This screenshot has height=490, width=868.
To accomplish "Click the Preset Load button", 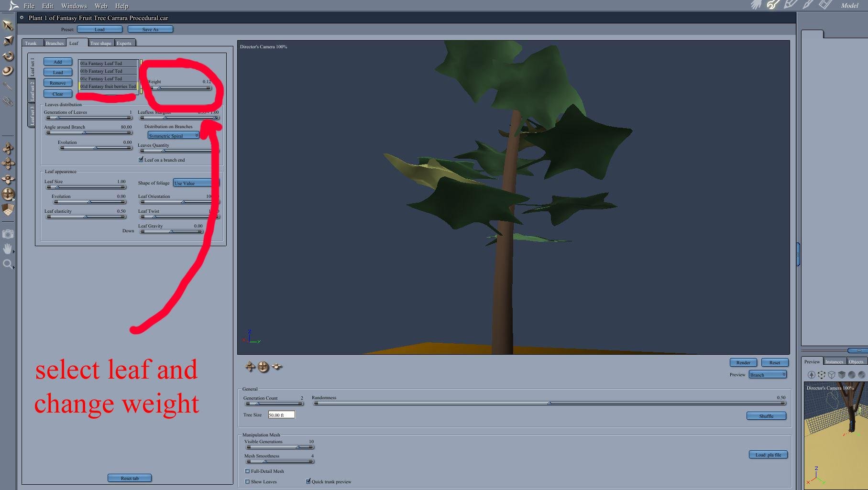I will [x=99, y=30].
